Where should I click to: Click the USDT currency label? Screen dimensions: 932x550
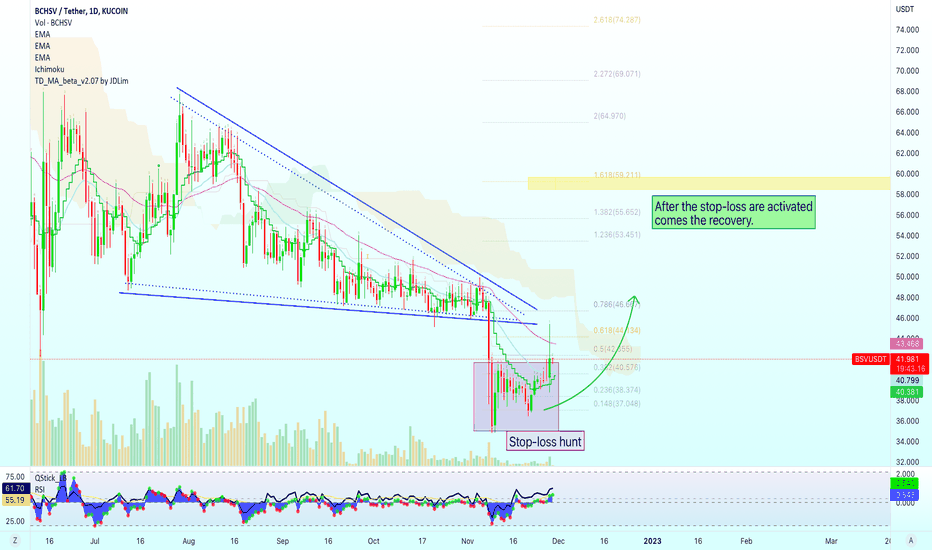(905, 9)
